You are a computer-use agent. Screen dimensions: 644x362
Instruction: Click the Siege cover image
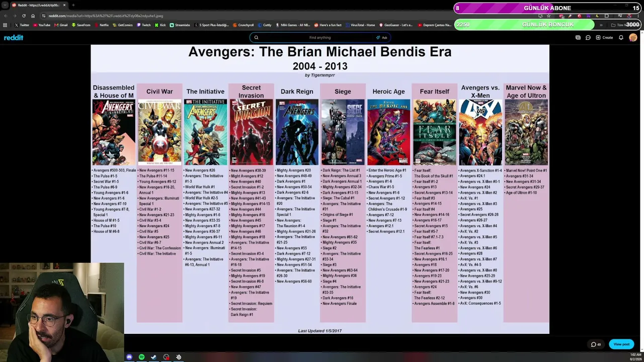pyautogui.click(x=343, y=132)
